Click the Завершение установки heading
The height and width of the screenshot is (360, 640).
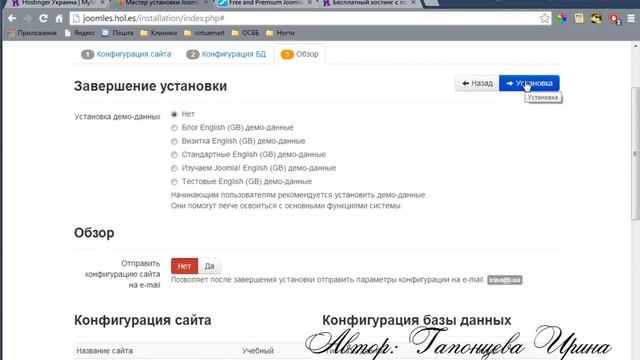click(x=150, y=86)
